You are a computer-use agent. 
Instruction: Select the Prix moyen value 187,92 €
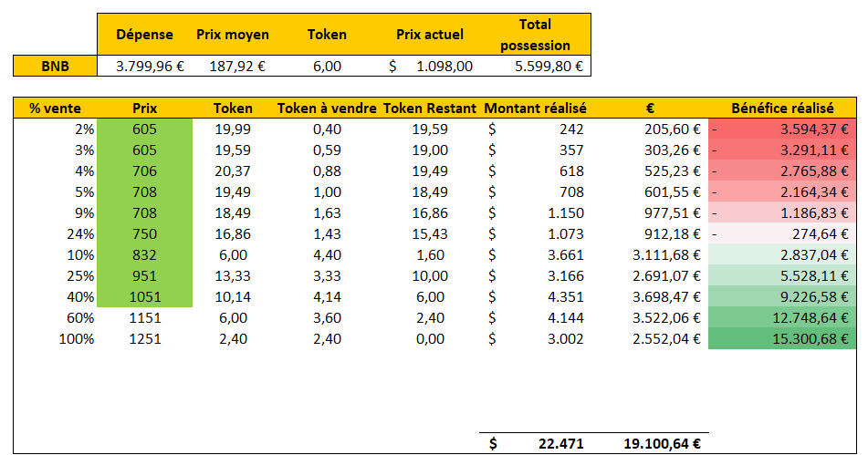[x=233, y=66]
